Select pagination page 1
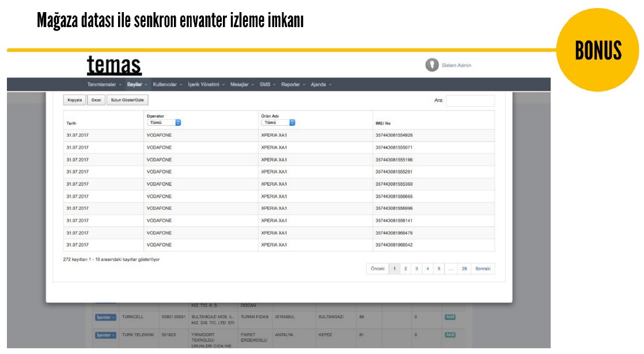This screenshot has width=644, height=354. coord(394,269)
